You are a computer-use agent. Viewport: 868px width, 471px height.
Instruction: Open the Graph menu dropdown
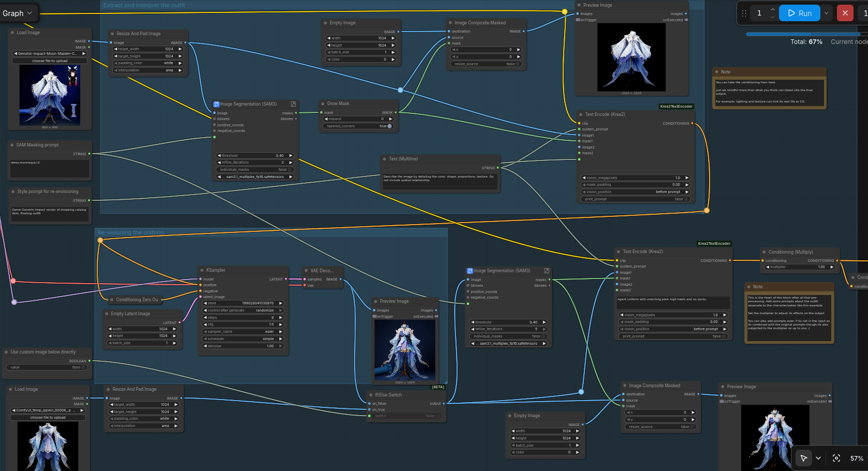pos(18,13)
